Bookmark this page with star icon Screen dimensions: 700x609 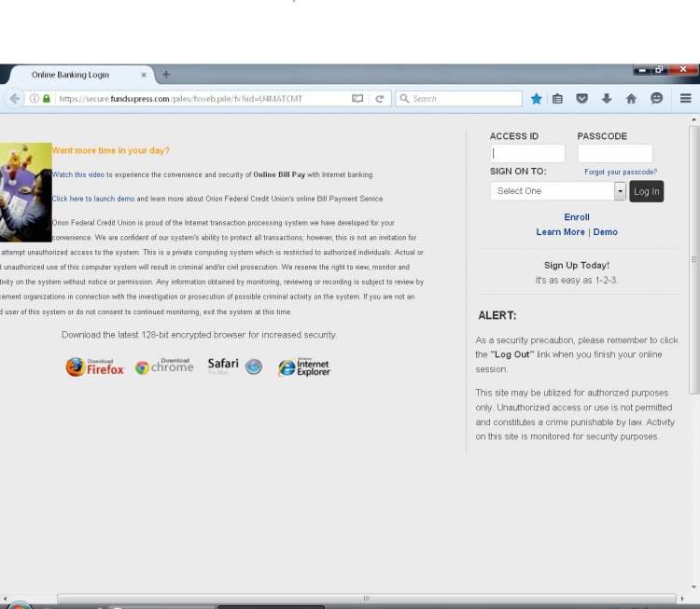[x=536, y=99]
